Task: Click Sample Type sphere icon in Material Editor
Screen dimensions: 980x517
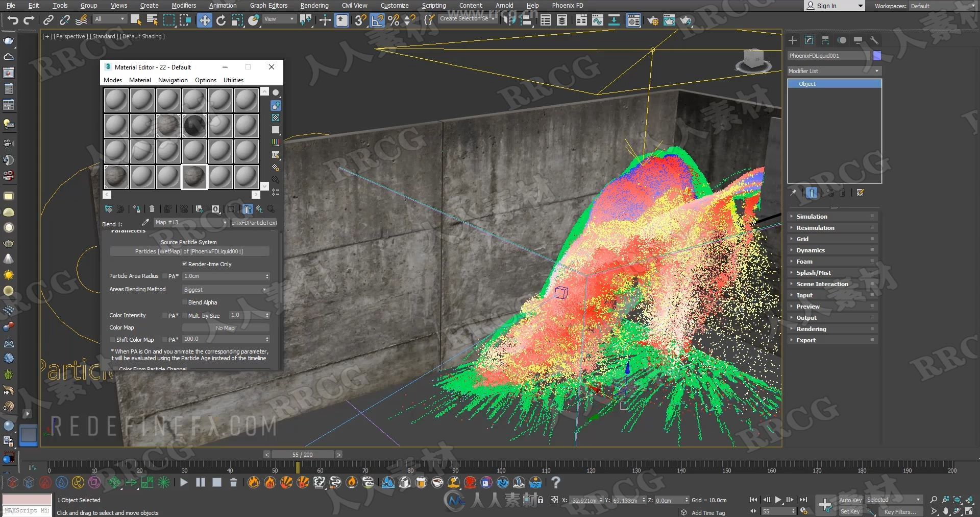Action: pyautogui.click(x=276, y=92)
